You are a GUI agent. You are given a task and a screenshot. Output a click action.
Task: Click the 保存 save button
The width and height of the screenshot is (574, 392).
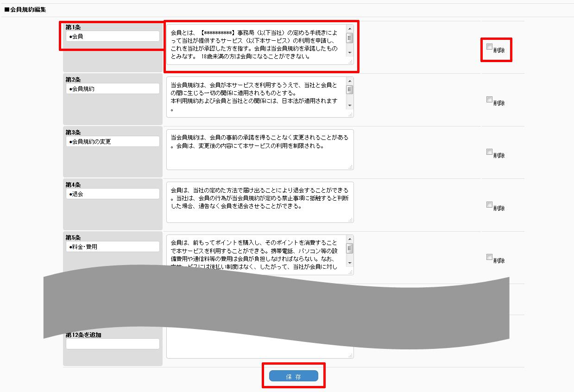tap(294, 376)
